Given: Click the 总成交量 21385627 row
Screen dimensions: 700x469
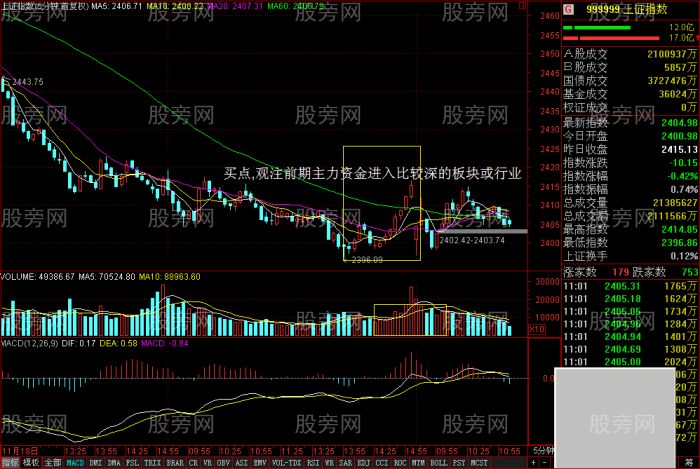Looking at the screenshot, I should click(x=630, y=203).
